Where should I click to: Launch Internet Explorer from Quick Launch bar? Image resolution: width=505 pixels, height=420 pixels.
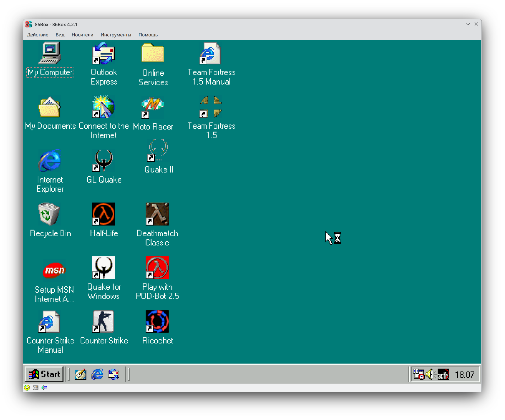(97, 374)
